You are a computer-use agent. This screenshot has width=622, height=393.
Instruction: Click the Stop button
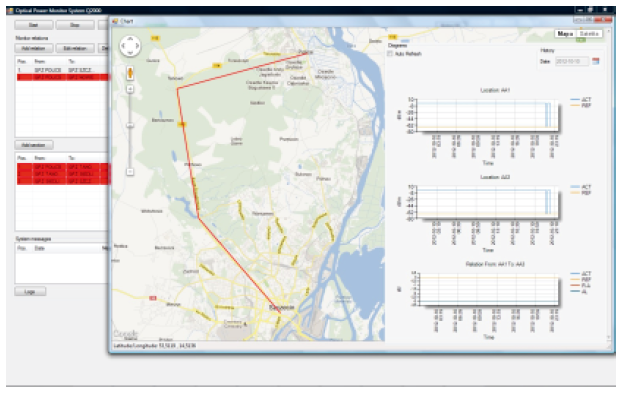[75, 25]
